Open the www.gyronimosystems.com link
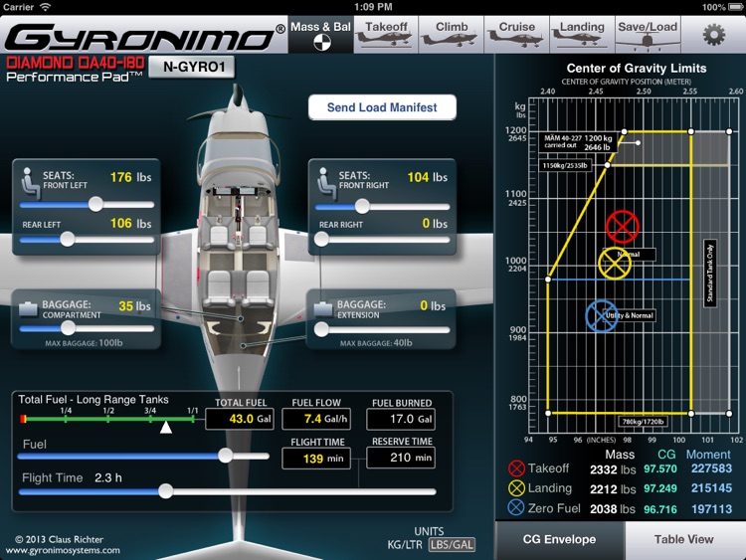The width and height of the screenshot is (746, 560). [x=63, y=550]
